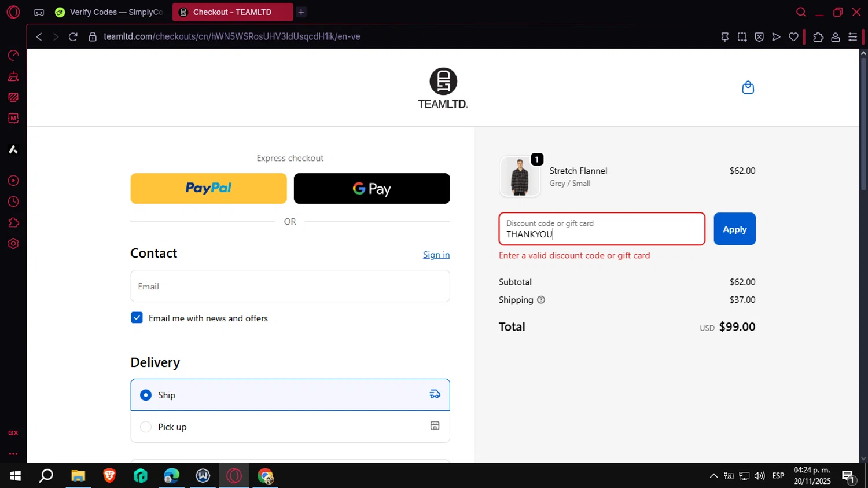Pay with Google Pay button
Viewport: 868px width, 488px height.
coord(372,188)
